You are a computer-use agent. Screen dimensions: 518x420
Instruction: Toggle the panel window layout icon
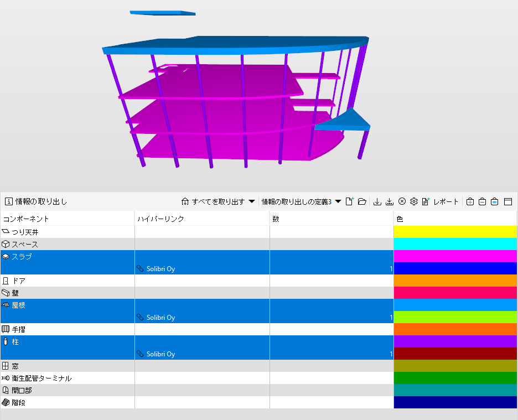pyautogui.click(x=508, y=201)
